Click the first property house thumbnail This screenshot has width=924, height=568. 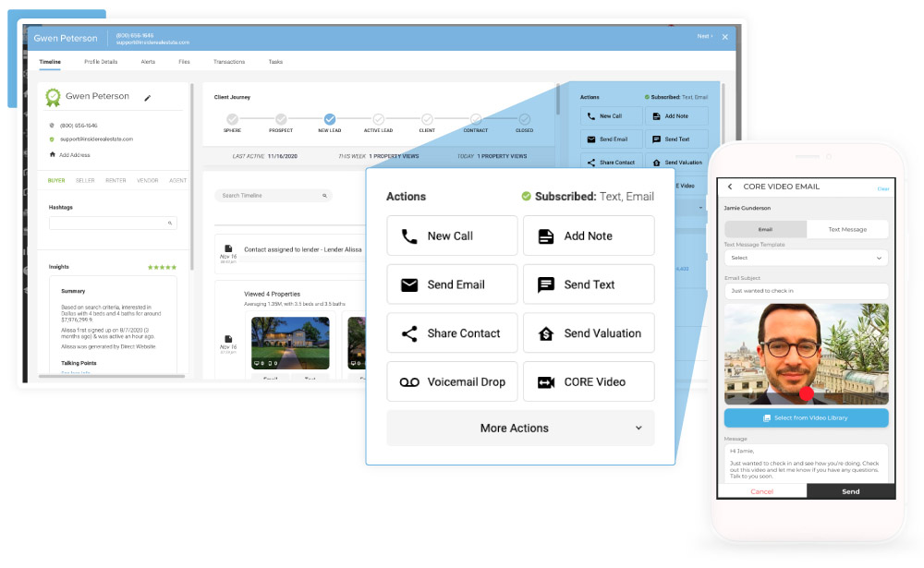tap(290, 343)
